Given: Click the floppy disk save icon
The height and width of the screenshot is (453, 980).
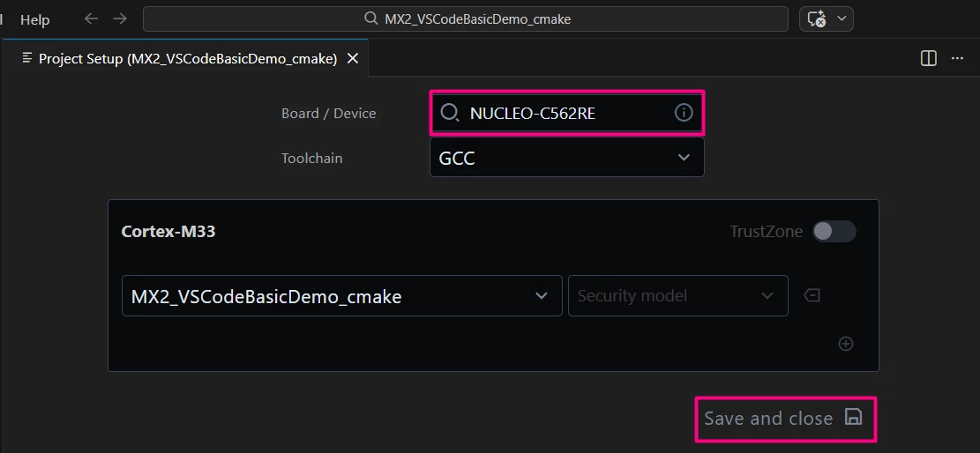Looking at the screenshot, I should coord(853,417).
